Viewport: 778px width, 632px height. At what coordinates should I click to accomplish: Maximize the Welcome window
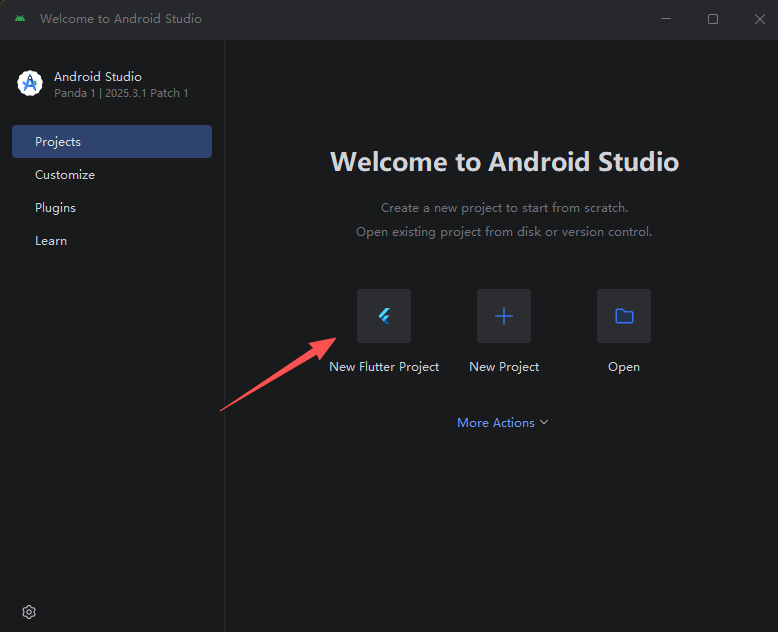click(713, 19)
